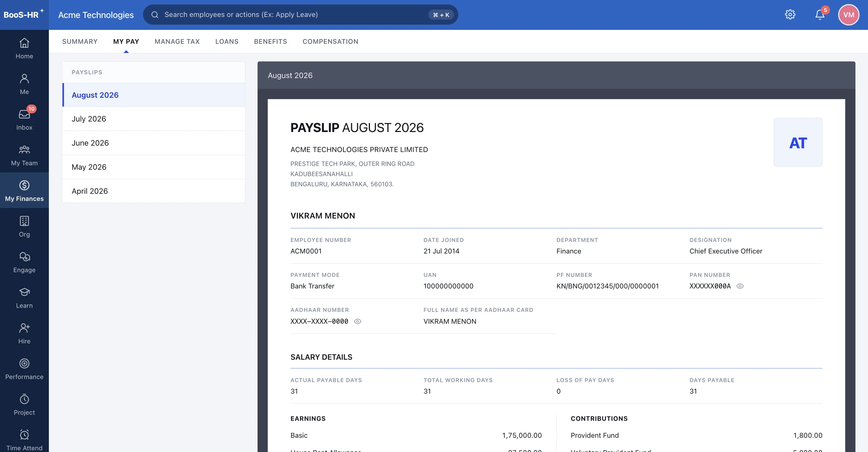
Task: Click the Provident Fund amount 1,800.00
Action: 808,435
